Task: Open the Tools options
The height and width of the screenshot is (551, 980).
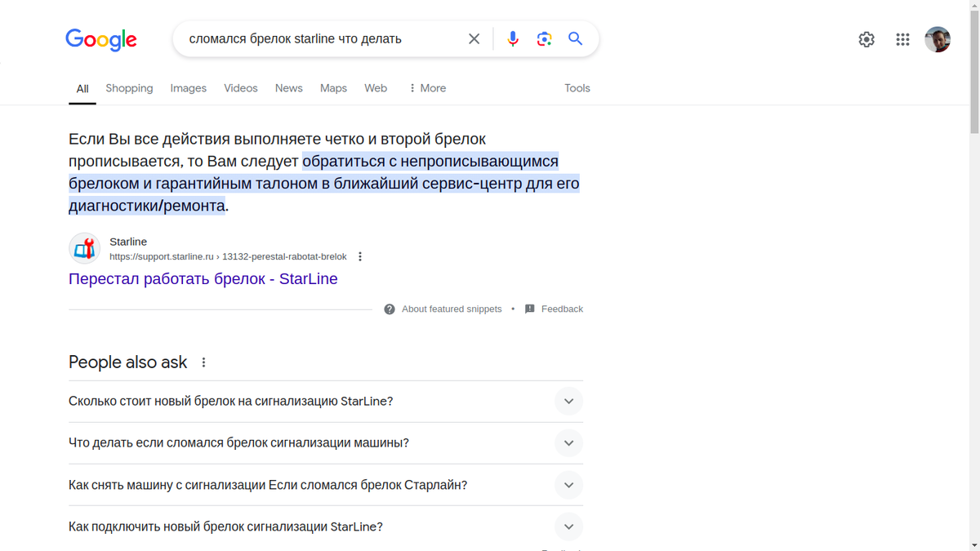Action: click(x=577, y=88)
